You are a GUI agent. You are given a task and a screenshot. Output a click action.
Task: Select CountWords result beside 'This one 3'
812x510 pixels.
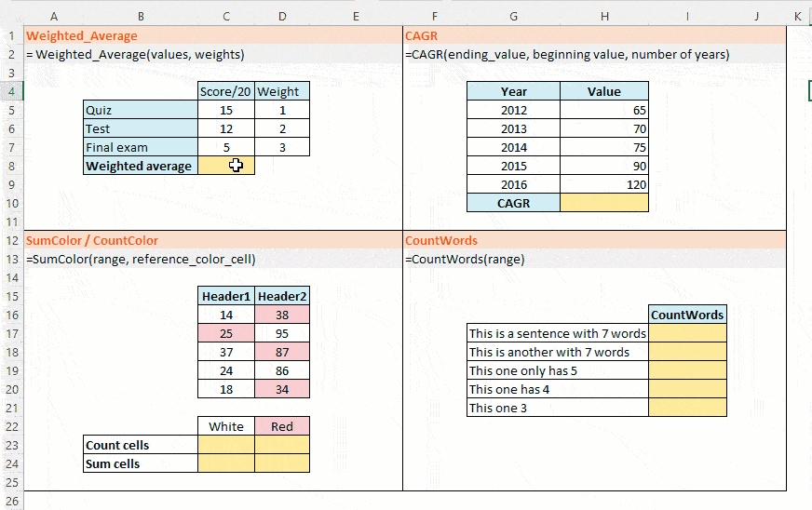coord(687,408)
